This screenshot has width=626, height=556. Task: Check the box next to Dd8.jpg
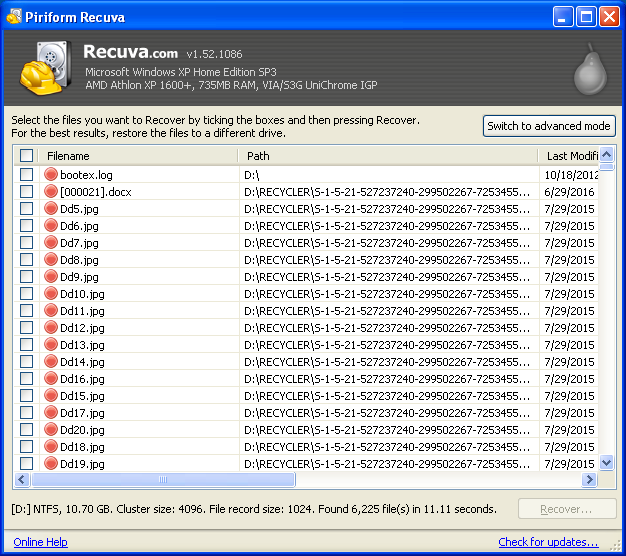tap(26, 259)
